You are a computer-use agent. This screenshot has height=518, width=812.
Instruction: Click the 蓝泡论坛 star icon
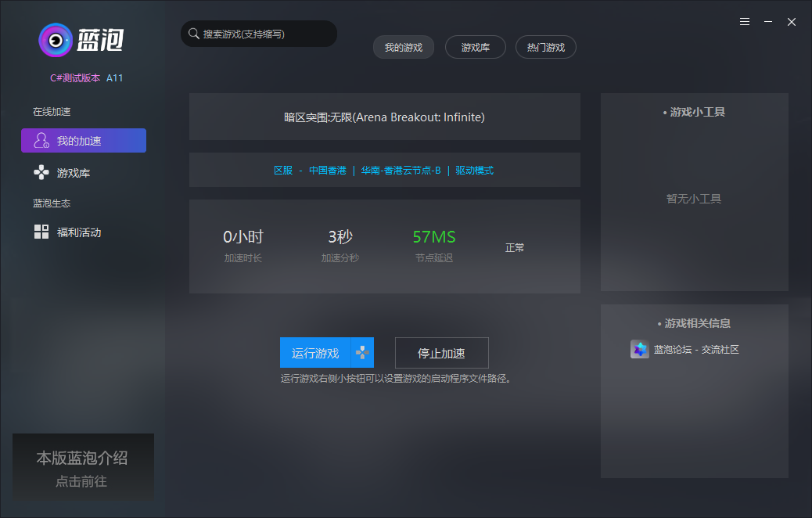[640, 349]
